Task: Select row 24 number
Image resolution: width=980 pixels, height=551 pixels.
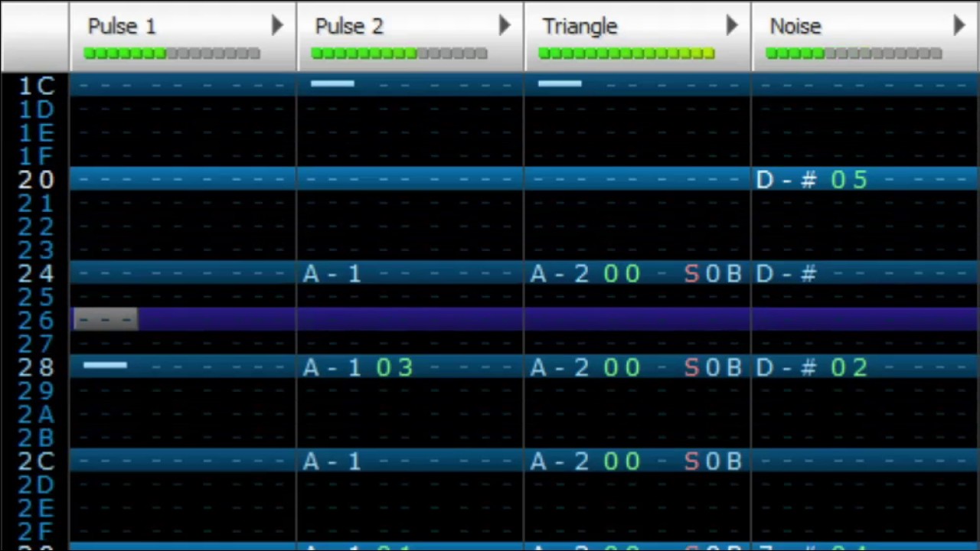Action: coord(36,274)
